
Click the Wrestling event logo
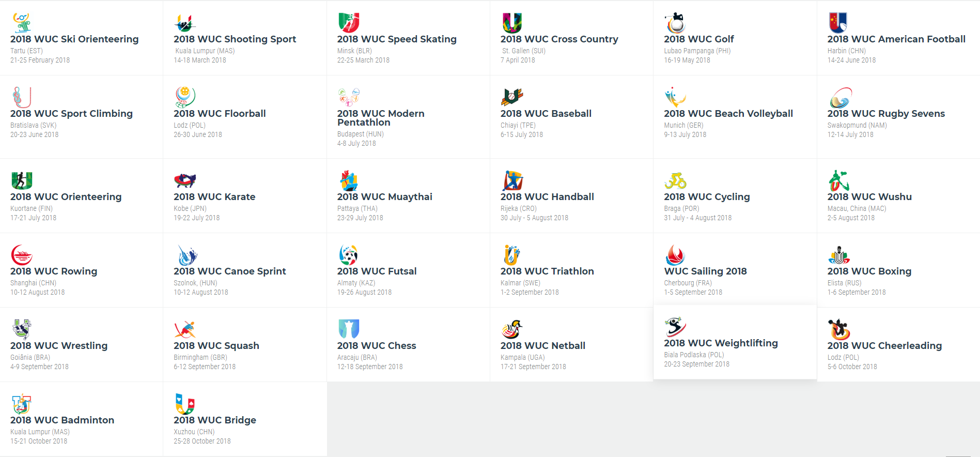point(22,329)
